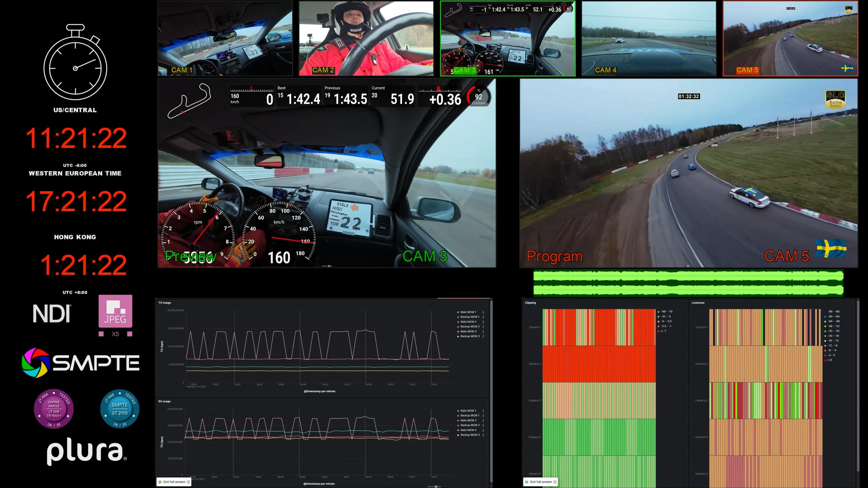Click the JPEG XS logo
This screenshot has height=488, width=868.
point(115,316)
